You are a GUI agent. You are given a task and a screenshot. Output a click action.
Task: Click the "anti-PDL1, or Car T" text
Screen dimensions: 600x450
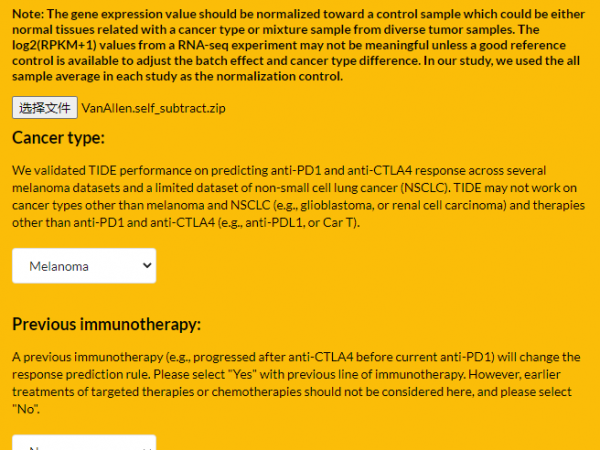tap(300, 223)
